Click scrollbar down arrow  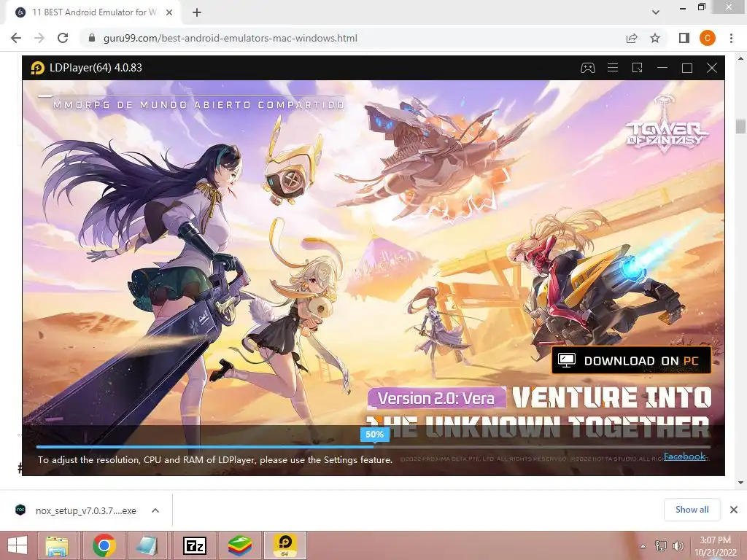coord(740,483)
